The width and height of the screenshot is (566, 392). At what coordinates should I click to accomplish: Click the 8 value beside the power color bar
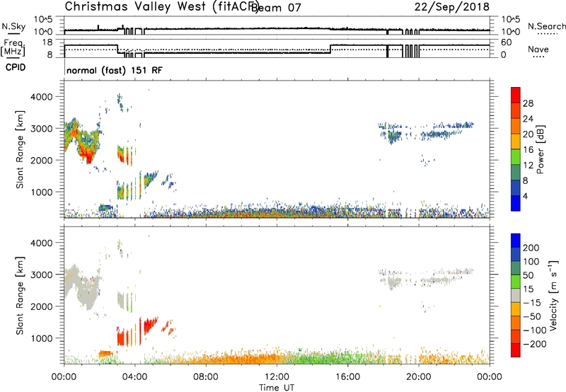526,181
